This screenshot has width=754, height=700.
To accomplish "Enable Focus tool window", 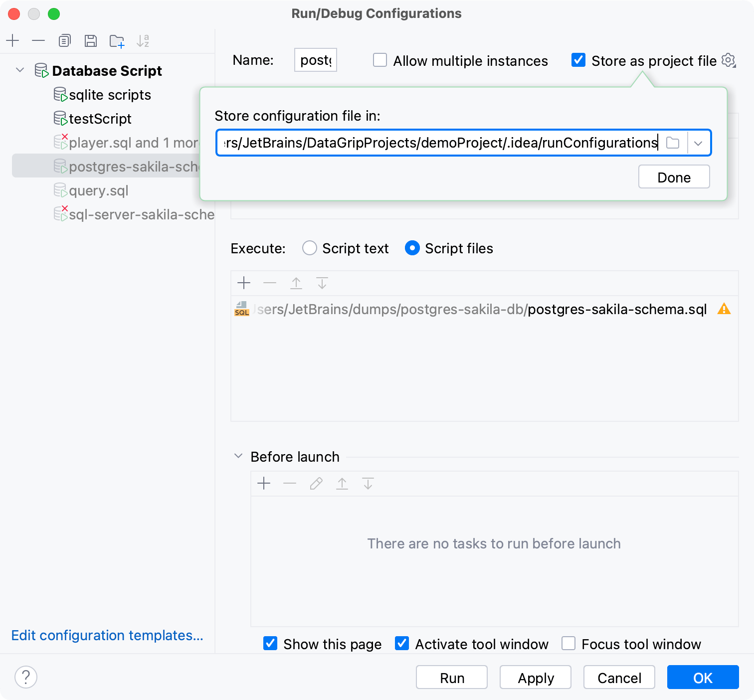I will coord(568,644).
